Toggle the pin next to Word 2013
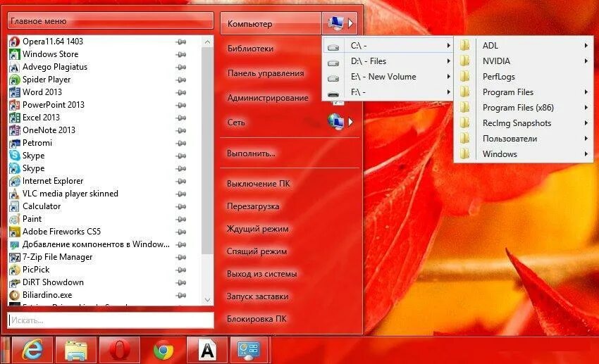 [x=181, y=92]
